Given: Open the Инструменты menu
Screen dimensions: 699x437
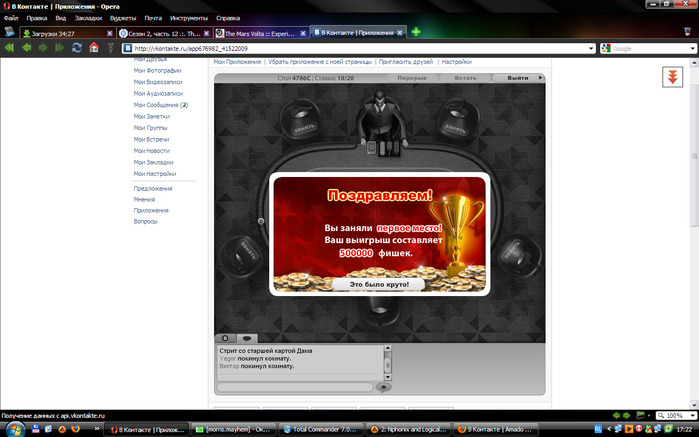Looking at the screenshot, I should coord(189,18).
